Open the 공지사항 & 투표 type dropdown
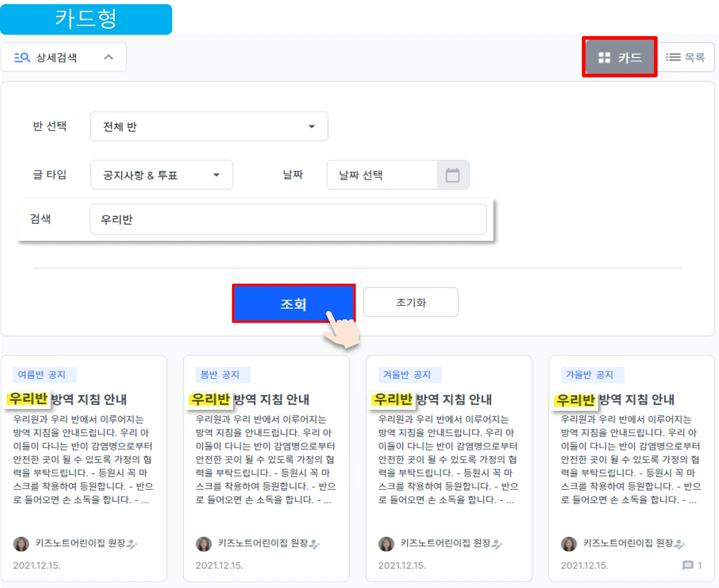Screen dimensions: 719x588 [161, 175]
